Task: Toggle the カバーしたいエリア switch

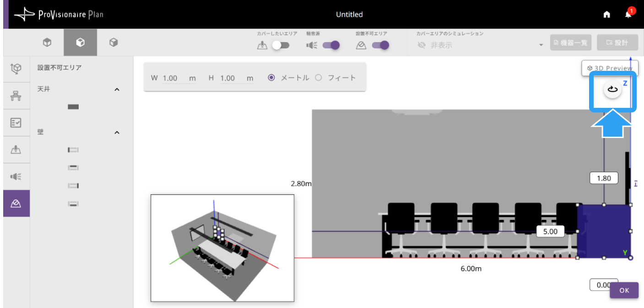Action: [281, 45]
